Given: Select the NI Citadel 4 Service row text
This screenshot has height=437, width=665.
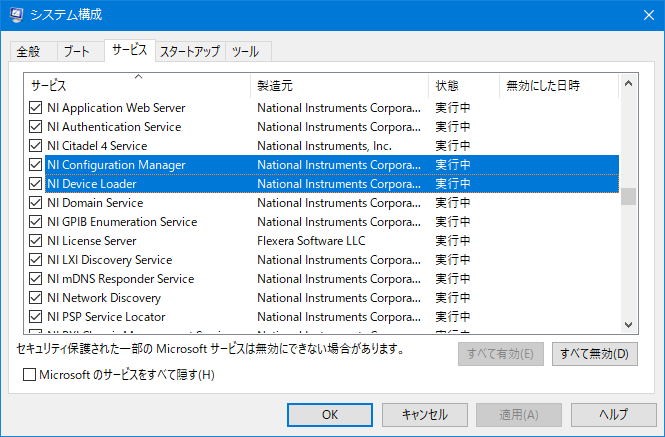Looking at the screenshot, I should coord(97,146).
